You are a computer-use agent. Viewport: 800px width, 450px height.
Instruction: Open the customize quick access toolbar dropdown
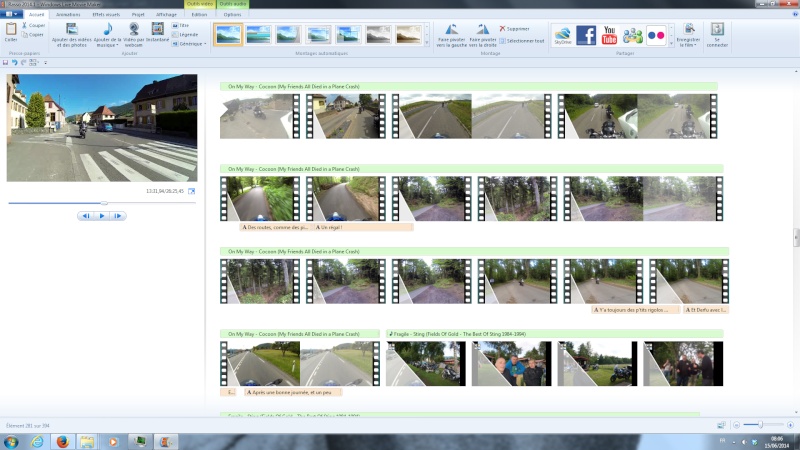point(45,63)
